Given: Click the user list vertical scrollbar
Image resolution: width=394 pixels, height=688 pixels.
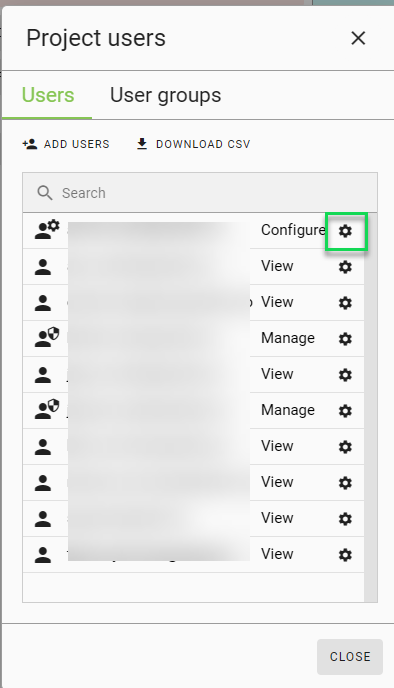Looking at the screenshot, I should coord(371,407).
